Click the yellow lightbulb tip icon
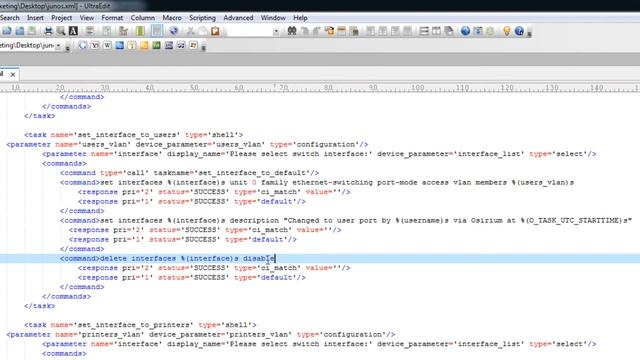The width and height of the screenshot is (640, 360). 507,31
